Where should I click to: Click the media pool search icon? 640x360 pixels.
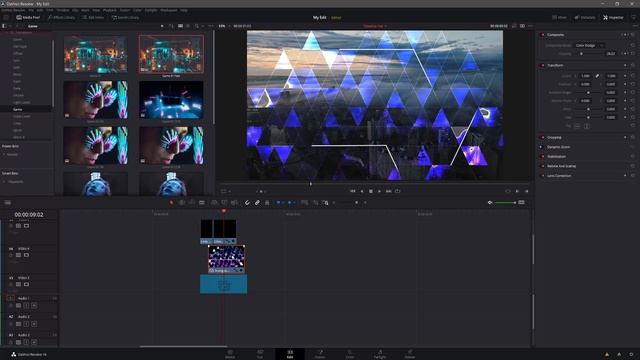pos(197,26)
